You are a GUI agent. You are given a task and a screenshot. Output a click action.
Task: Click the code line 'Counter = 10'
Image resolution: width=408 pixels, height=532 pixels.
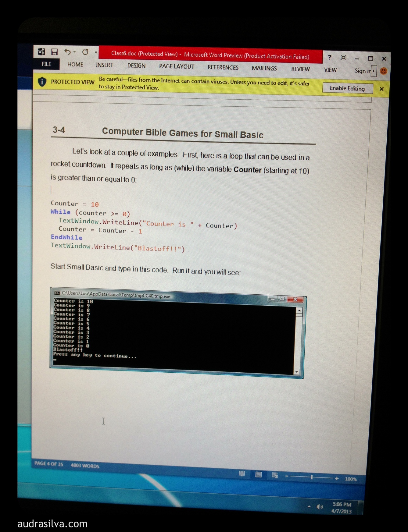(x=75, y=204)
